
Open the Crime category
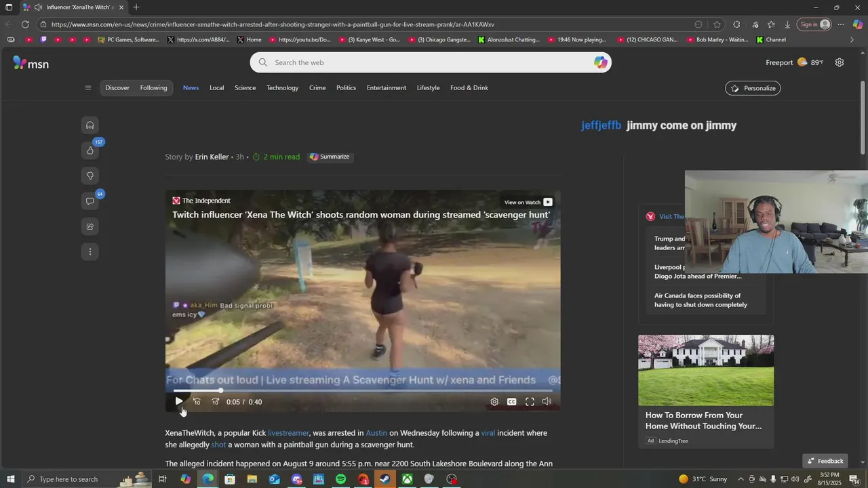tap(317, 88)
